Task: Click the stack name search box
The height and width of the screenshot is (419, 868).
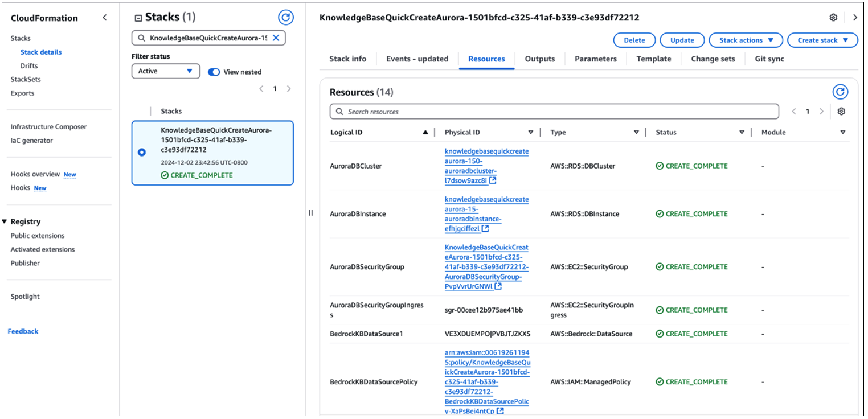Action: click(x=208, y=38)
